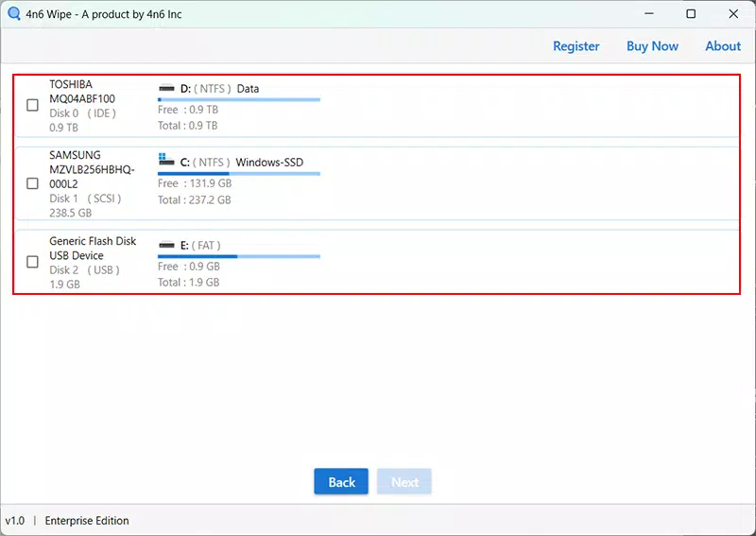Click 'Free : 0.9 TB' value

click(188, 110)
